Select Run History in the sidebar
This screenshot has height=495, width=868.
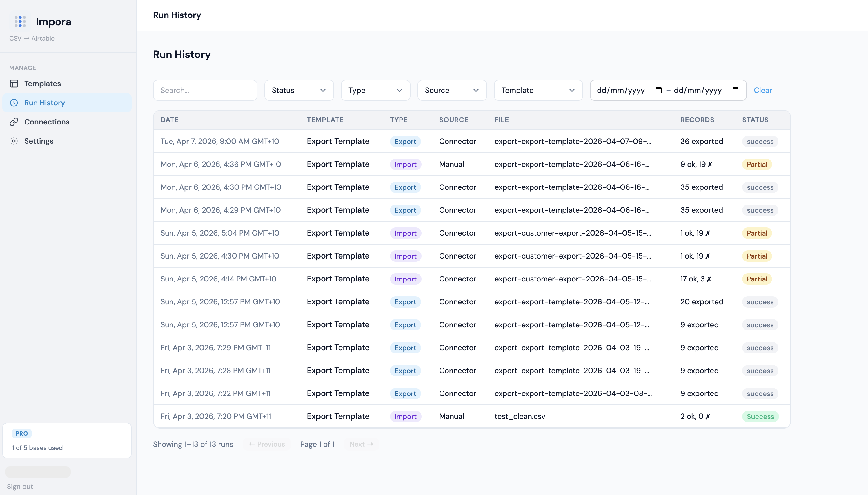pyautogui.click(x=67, y=103)
